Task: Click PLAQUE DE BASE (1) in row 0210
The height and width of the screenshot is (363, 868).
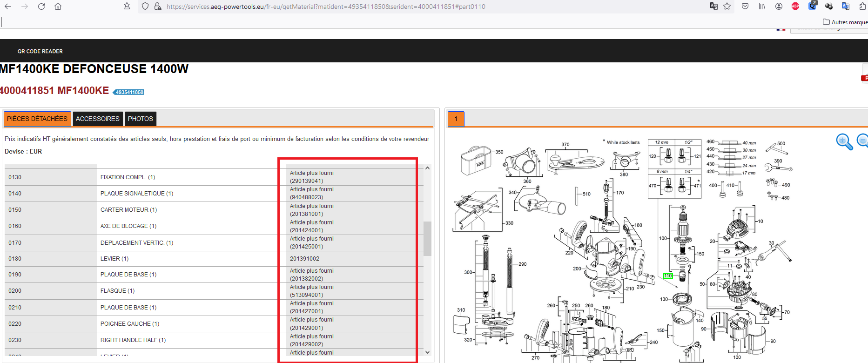Action: 128,308
